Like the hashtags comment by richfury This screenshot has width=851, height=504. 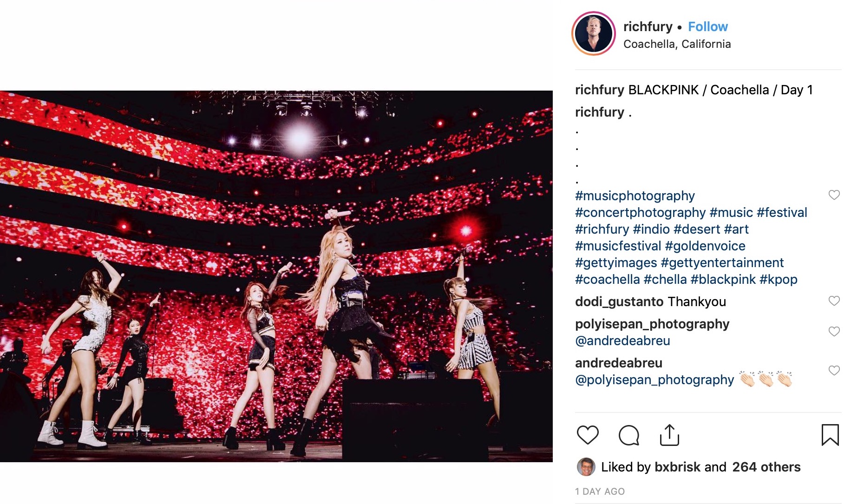coord(834,195)
